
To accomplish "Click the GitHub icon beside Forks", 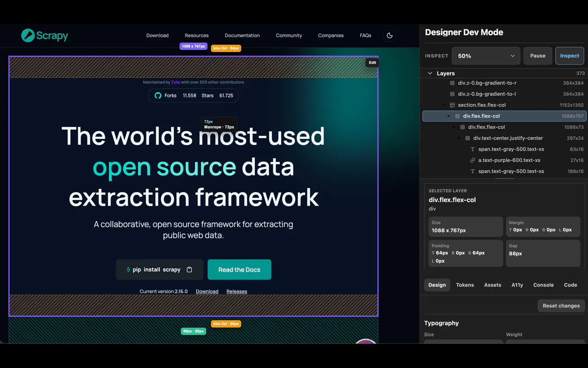I will 158,96.
